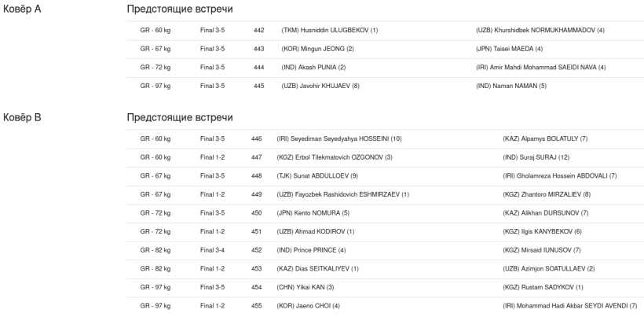644x317 pixels.
Task: Select wrestler Husniddin ULUGBEKOV in match 442
Action: click(329, 31)
